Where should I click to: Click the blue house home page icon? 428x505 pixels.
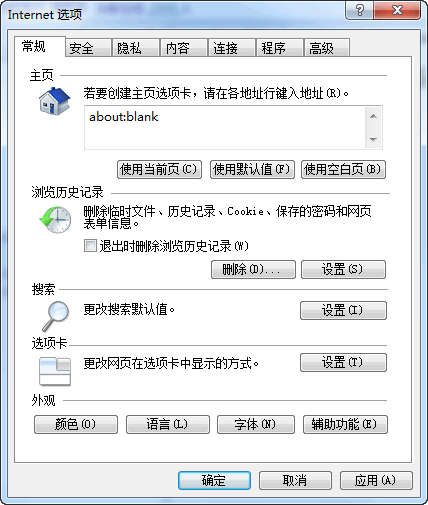(54, 101)
